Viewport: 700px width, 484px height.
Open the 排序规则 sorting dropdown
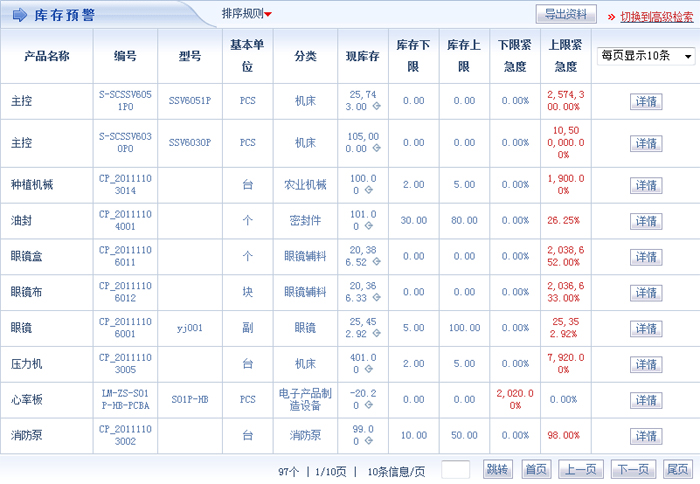click(x=247, y=14)
